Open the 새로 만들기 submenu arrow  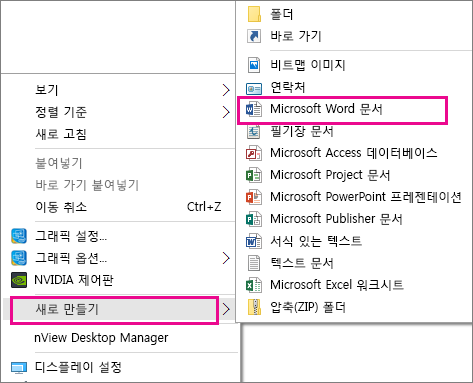click(x=226, y=309)
